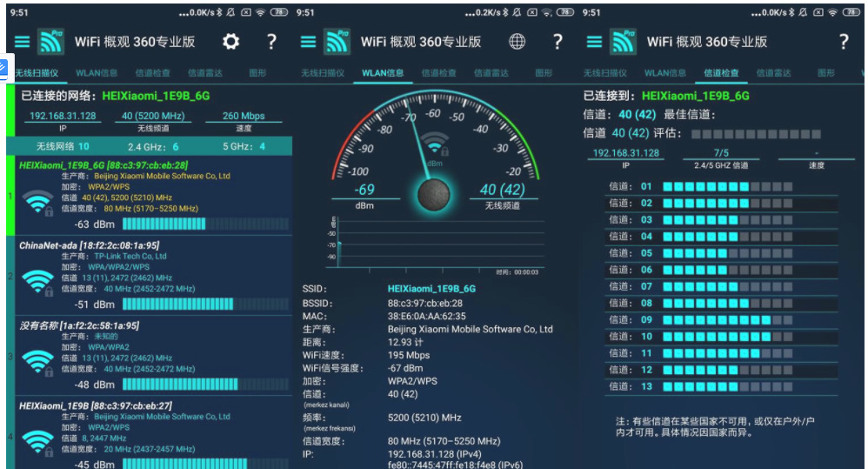Tap globe icon in second screen header

517,42
